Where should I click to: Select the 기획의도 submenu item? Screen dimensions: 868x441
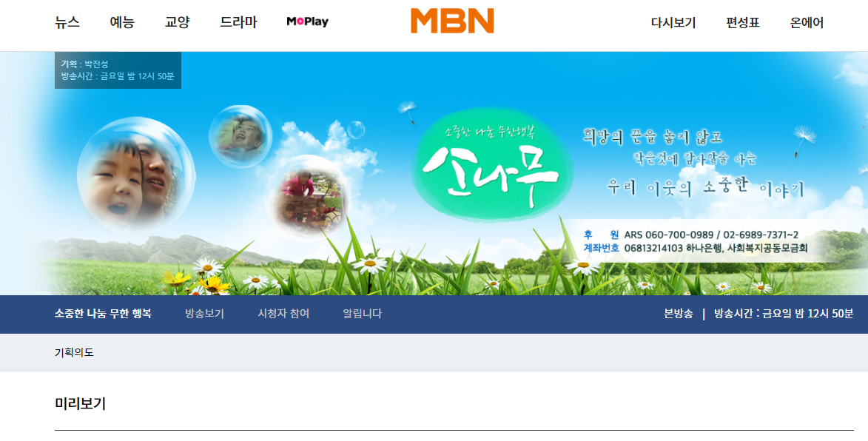tap(74, 352)
